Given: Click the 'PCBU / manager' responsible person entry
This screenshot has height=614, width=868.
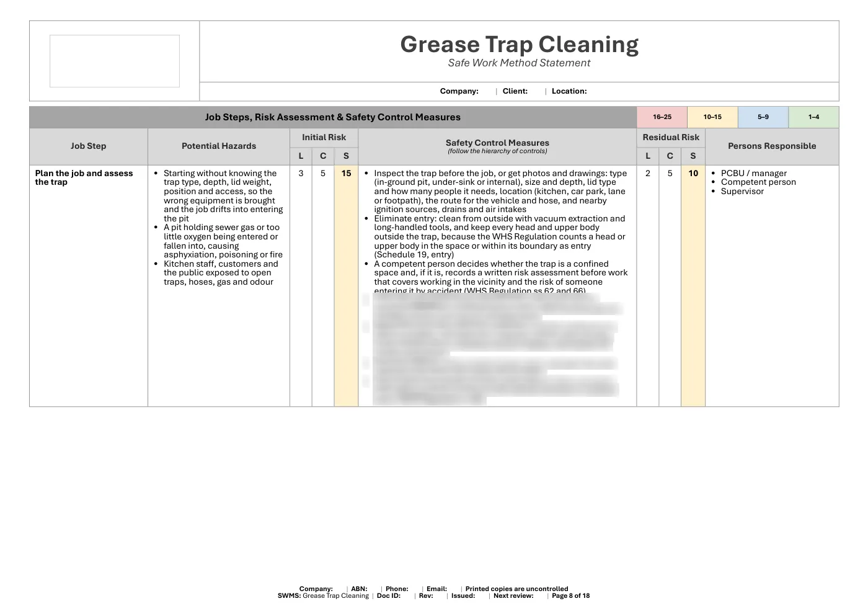Looking at the screenshot, I should [x=754, y=174].
